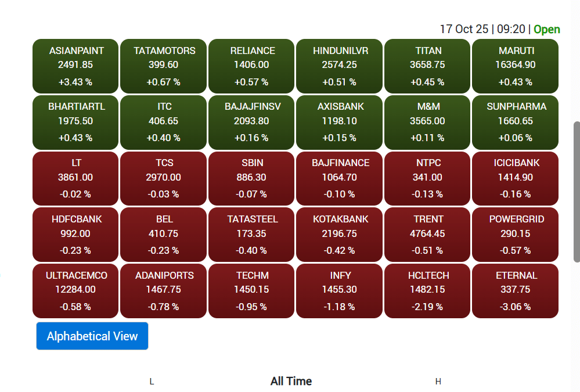The image size is (580, 392).
Task: Click the ETERNAL tile showing -3.06 %
Action: point(515,291)
